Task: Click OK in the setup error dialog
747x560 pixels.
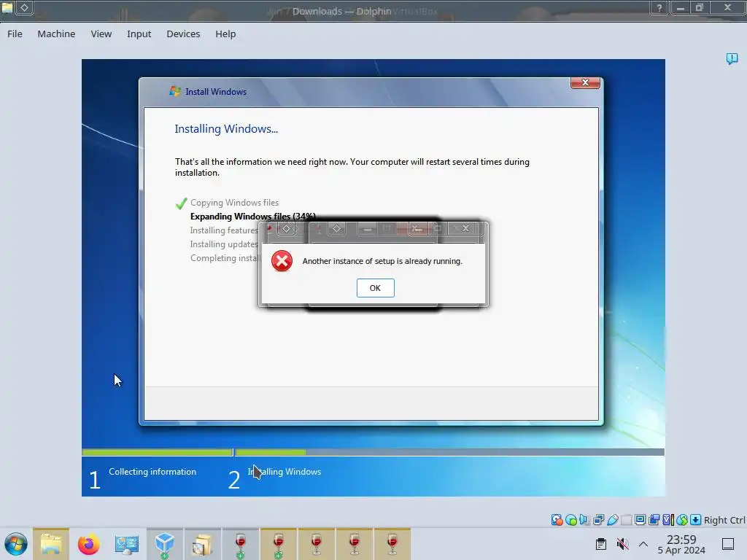Action: point(376,287)
